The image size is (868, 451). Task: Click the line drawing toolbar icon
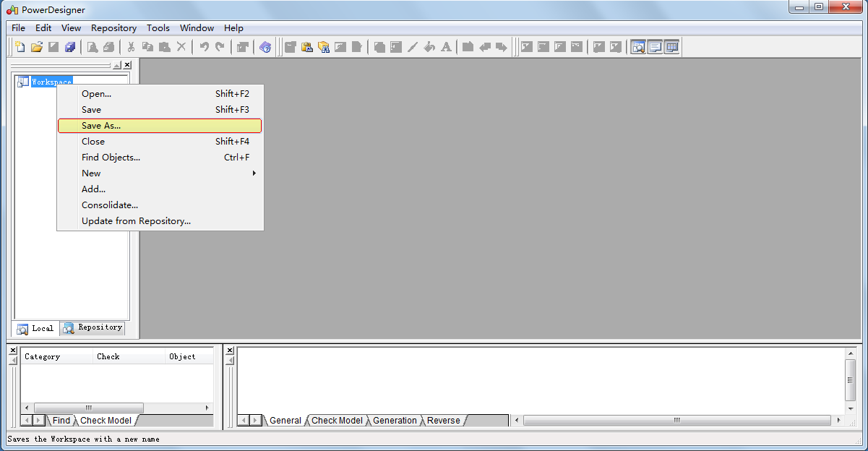click(x=413, y=47)
